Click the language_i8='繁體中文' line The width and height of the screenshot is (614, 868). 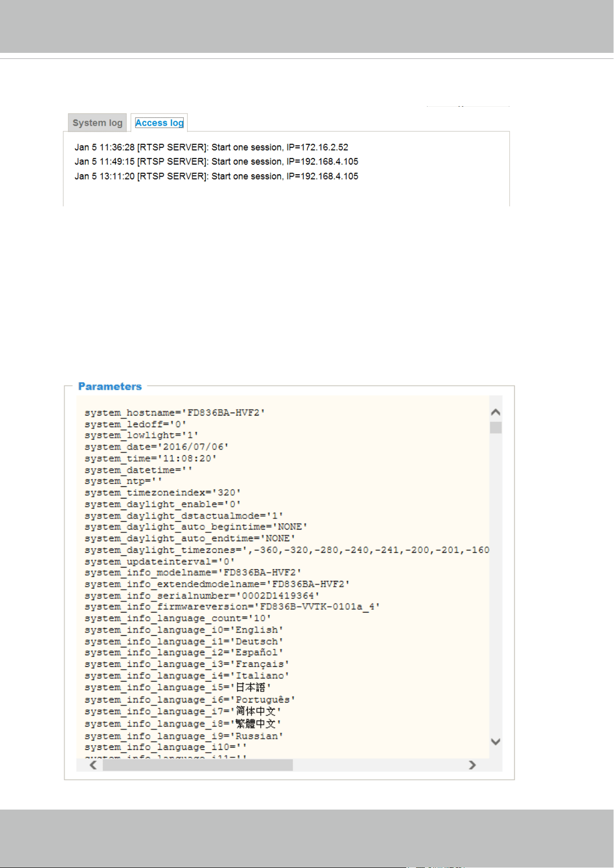point(183,724)
